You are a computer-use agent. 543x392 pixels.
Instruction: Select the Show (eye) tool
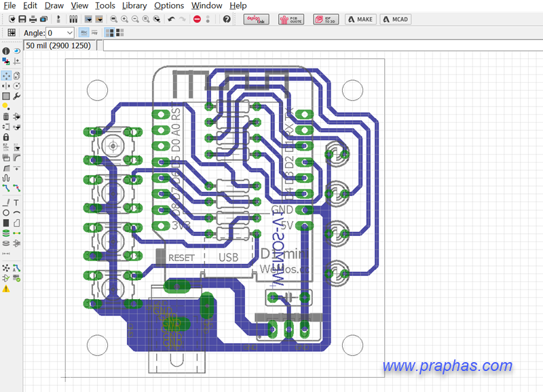(16, 51)
